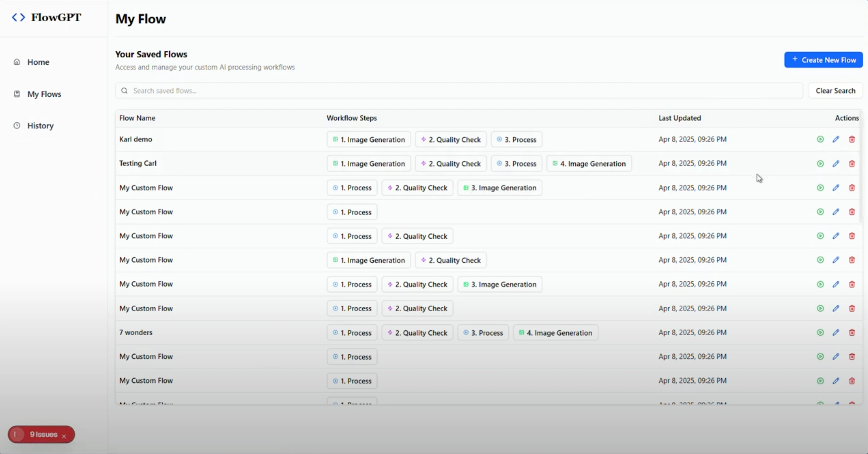Delete the 7 wonders flow

[x=852, y=332]
